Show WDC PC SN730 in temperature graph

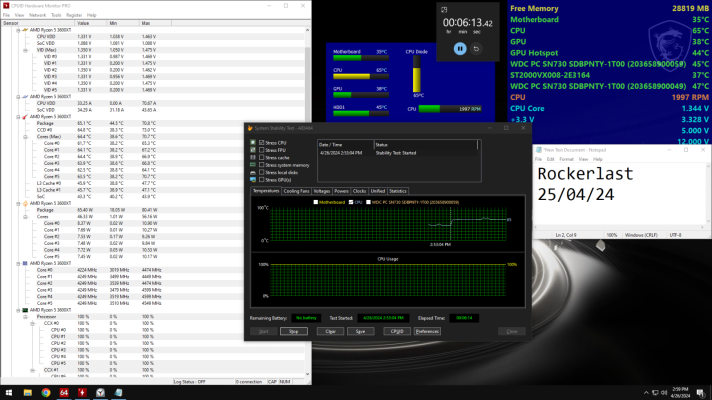click(368, 202)
